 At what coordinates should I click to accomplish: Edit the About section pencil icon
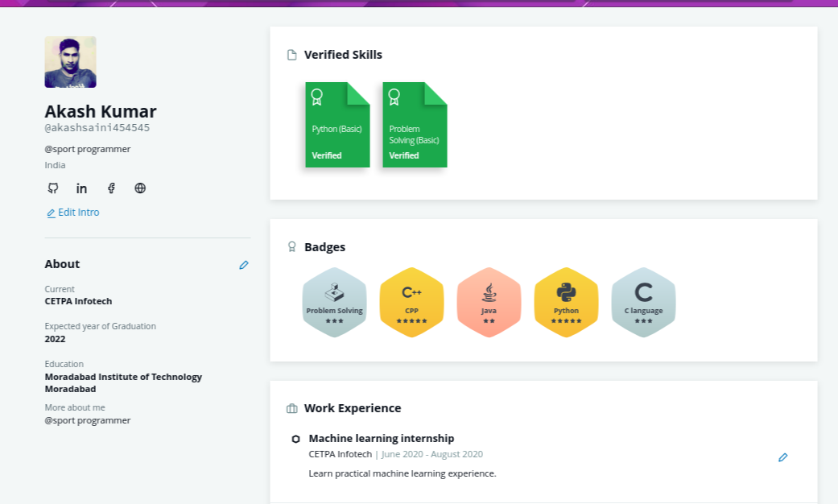(244, 265)
